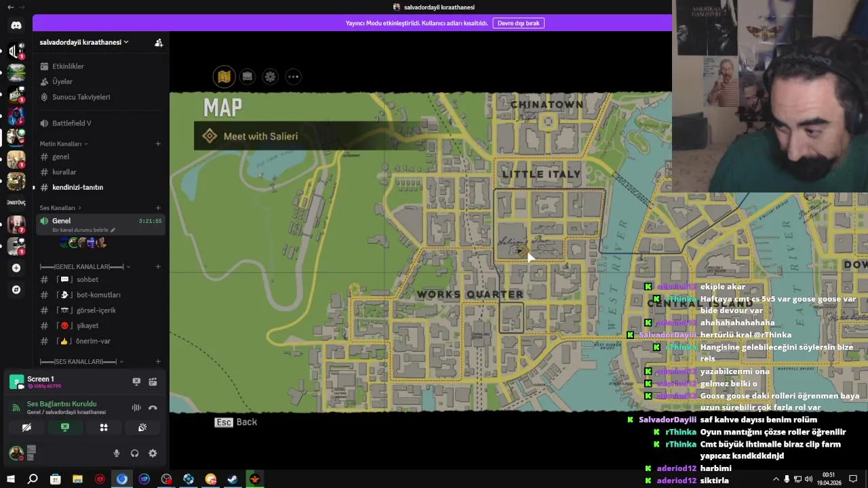Go back with the Discord title bar arrow
Image resolution: width=868 pixels, height=488 pixels.
tap(10, 7)
